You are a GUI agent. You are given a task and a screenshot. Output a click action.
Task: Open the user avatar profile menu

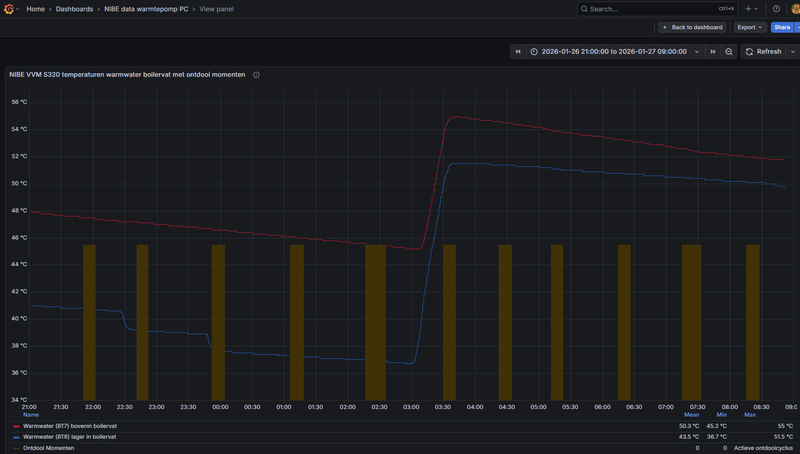(795, 9)
